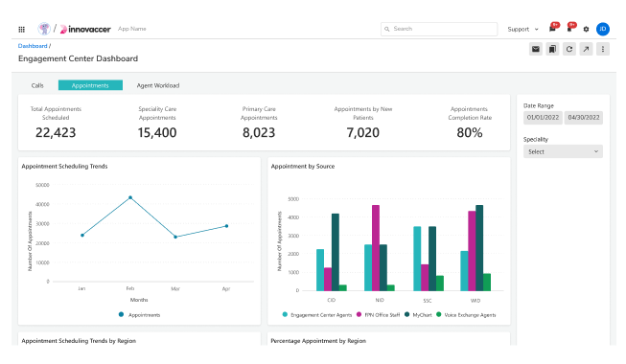The height and width of the screenshot is (364, 626).
Task: Select the Appointments tab
Action: pos(90,85)
